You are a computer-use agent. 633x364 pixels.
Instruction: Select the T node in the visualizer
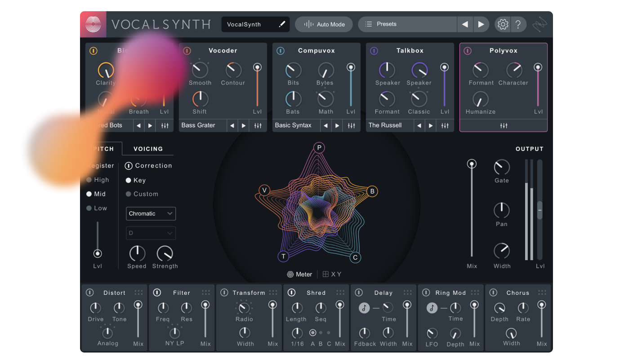click(x=283, y=257)
